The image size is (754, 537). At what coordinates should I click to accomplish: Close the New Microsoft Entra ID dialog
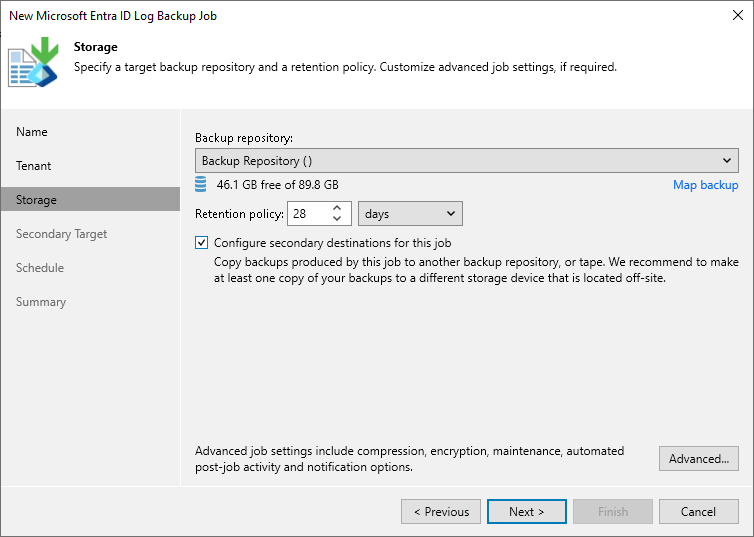click(738, 15)
